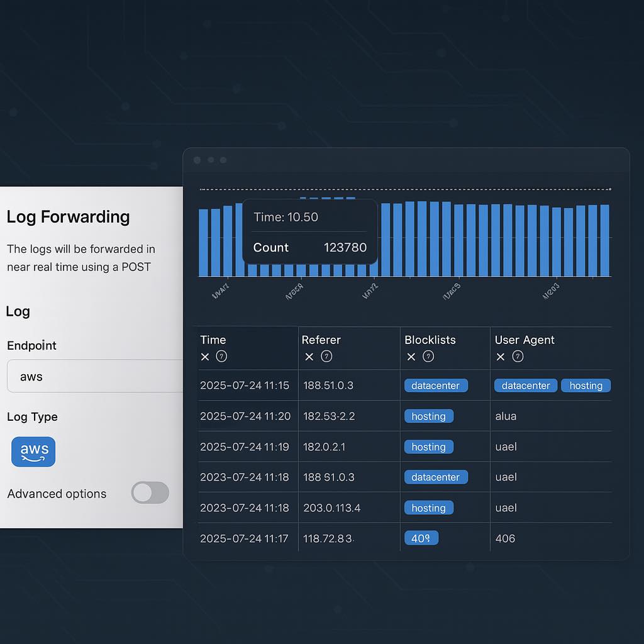Click timestamp 2025-07-24 11:20

tap(245, 416)
